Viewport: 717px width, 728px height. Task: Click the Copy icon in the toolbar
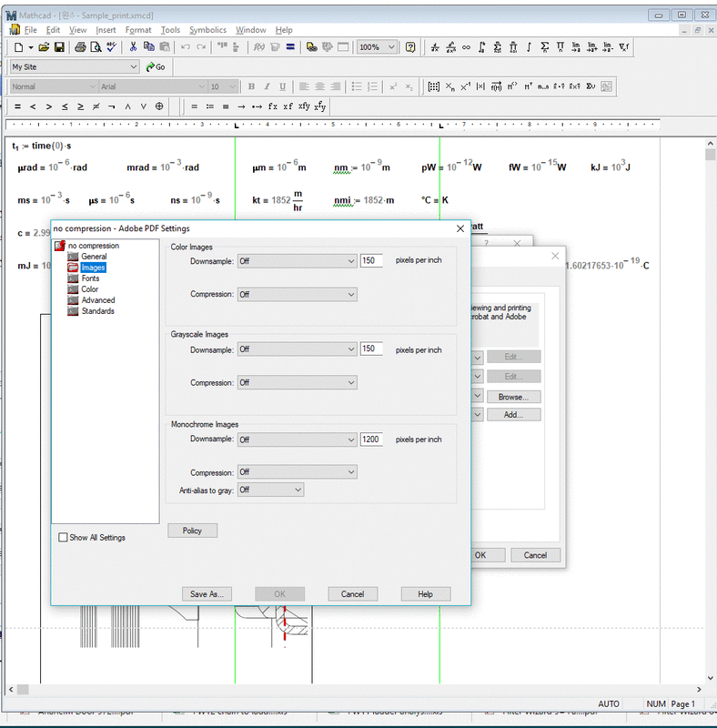pyautogui.click(x=149, y=47)
